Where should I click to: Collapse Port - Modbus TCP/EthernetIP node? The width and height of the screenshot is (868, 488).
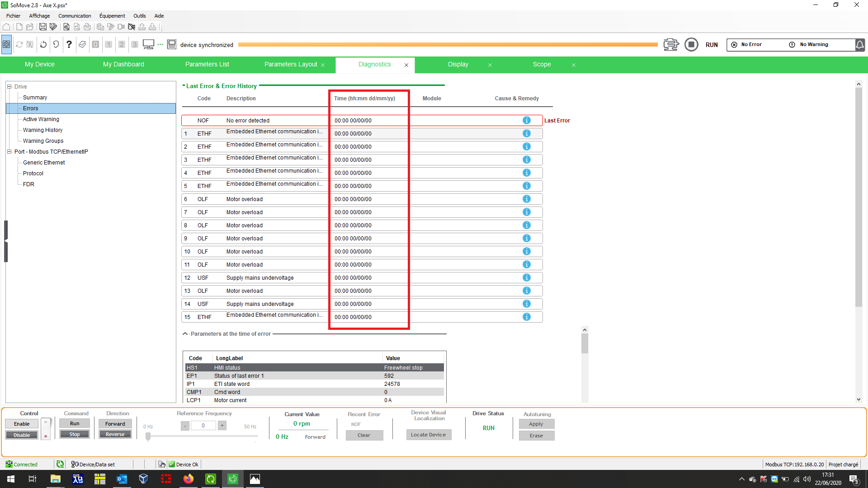coord(9,152)
